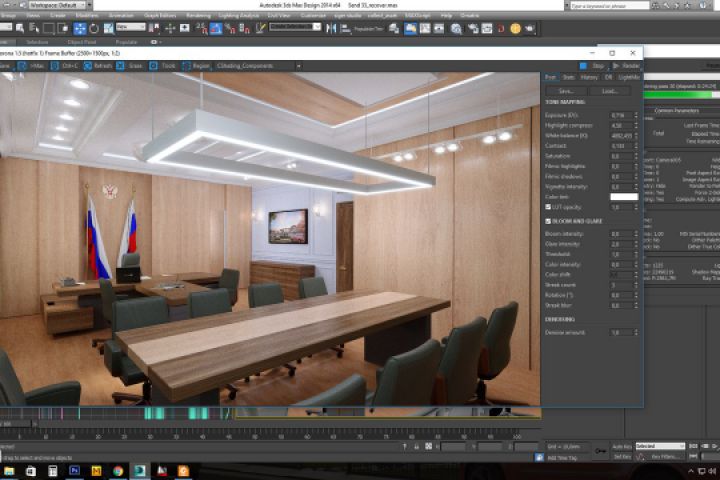
Task: Click the Mirror tool icon
Action: click(x=331, y=28)
